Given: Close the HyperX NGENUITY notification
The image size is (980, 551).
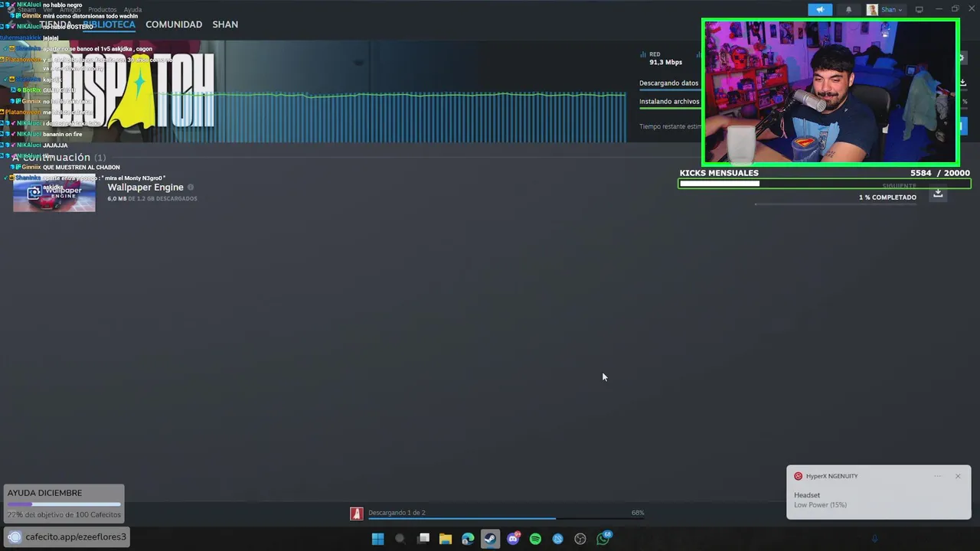Looking at the screenshot, I should [958, 476].
